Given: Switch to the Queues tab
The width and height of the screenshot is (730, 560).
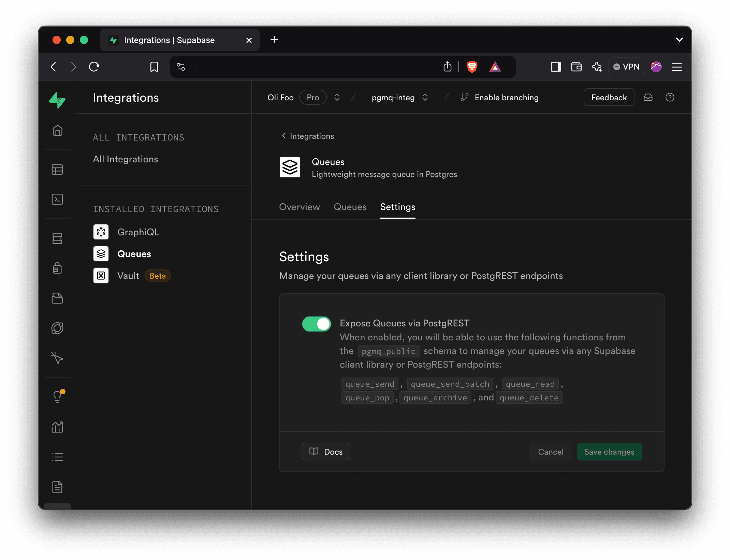Looking at the screenshot, I should click(x=350, y=207).
